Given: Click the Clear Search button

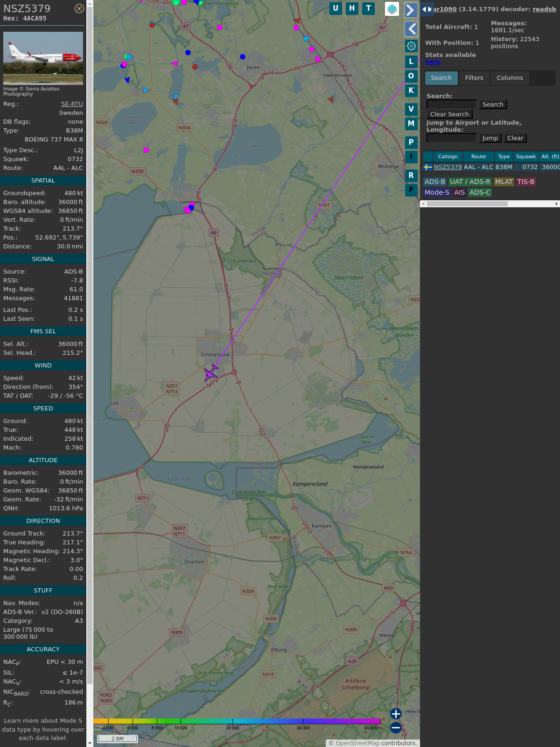Looking at the screenshot, I should click(449, 114).
